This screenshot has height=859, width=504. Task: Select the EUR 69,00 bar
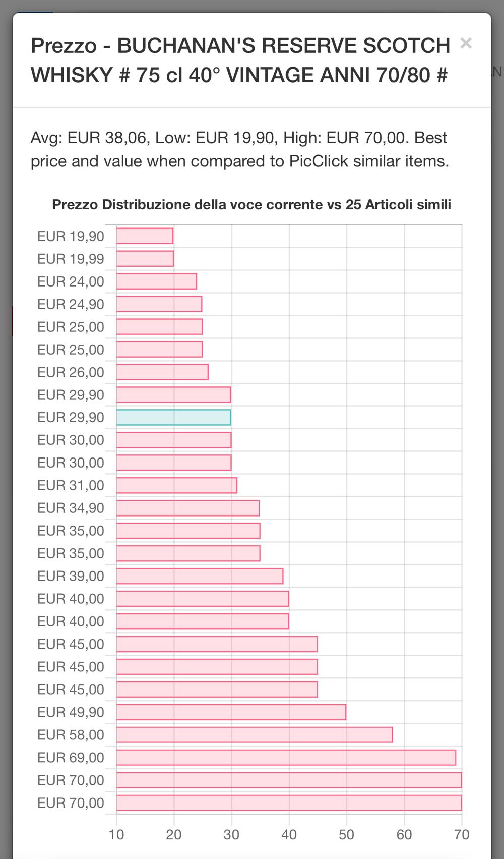[286, 758]
